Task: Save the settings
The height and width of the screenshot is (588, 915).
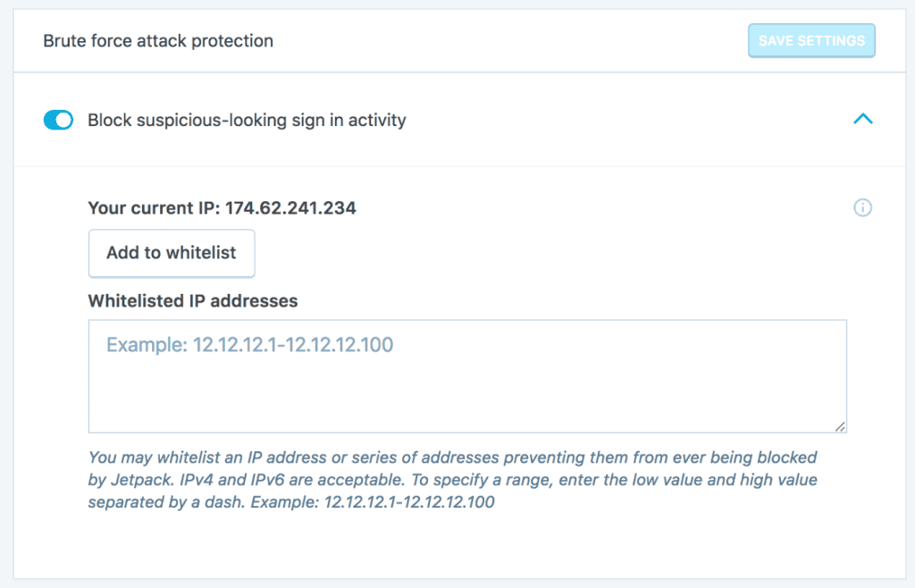Action: (811, 41)
